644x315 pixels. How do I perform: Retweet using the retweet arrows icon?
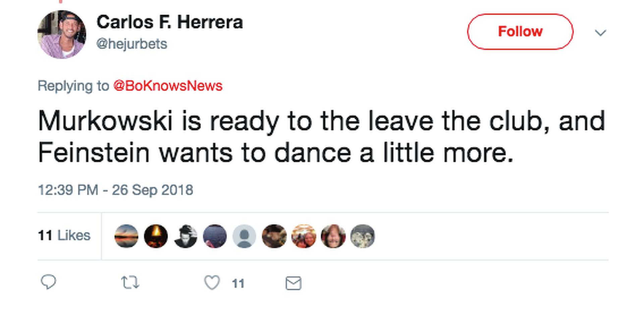pos(130,282)
